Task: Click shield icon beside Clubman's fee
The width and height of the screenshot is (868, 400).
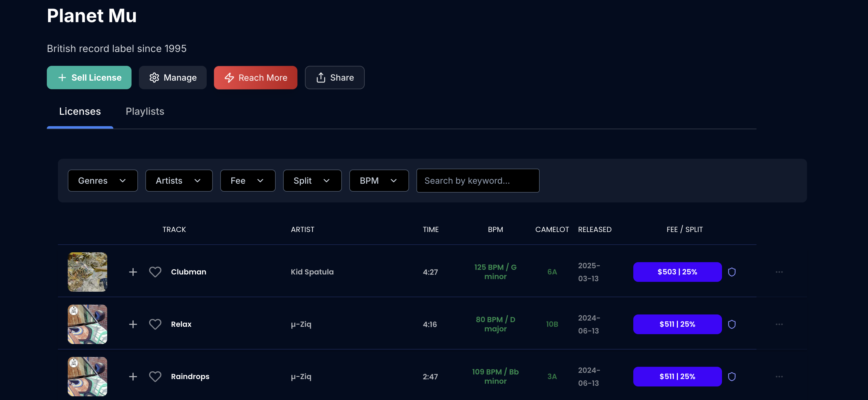Action: (x=732, y=272)
